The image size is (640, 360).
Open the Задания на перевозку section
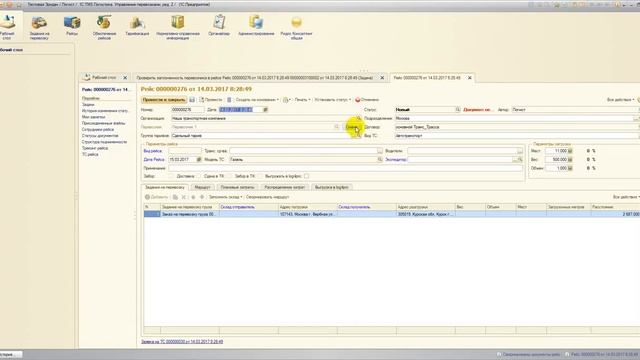pyautogui.click(x=39, y=28)
